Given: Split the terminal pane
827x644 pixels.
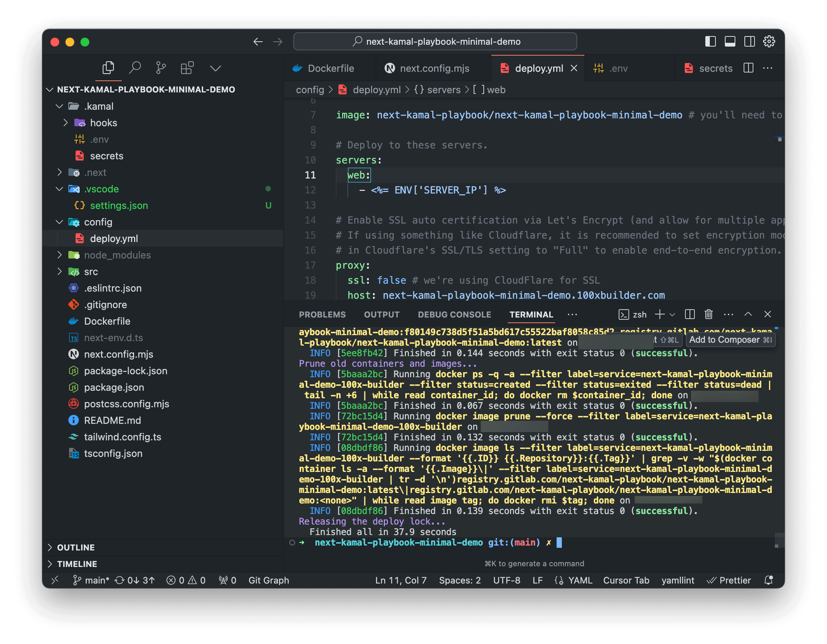Looking at the screenshot, I should (x=690, y=314).
